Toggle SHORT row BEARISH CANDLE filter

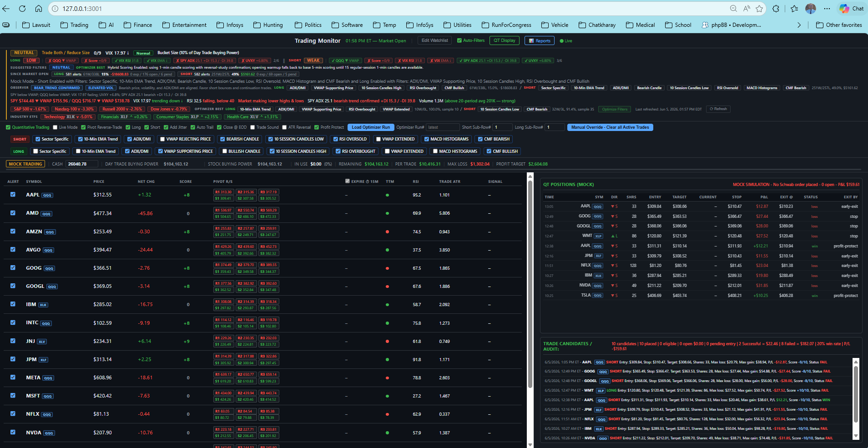tap(222, 139)
